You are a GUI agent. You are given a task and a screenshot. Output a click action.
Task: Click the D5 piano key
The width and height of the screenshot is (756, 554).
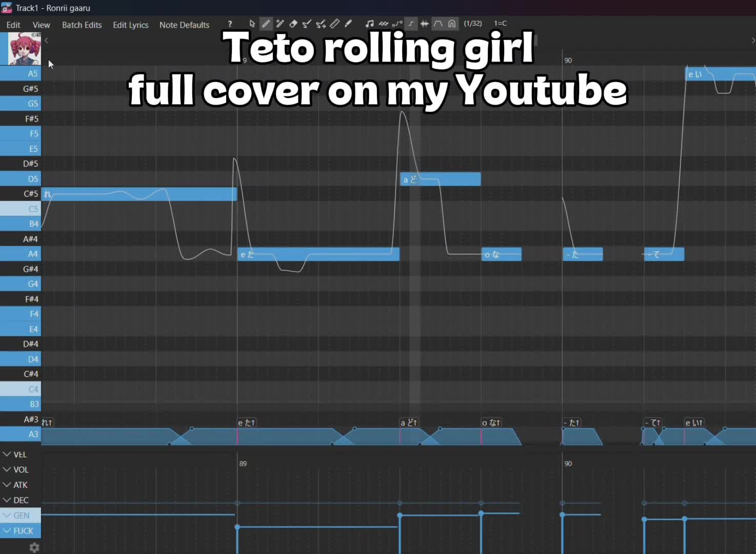21,179
